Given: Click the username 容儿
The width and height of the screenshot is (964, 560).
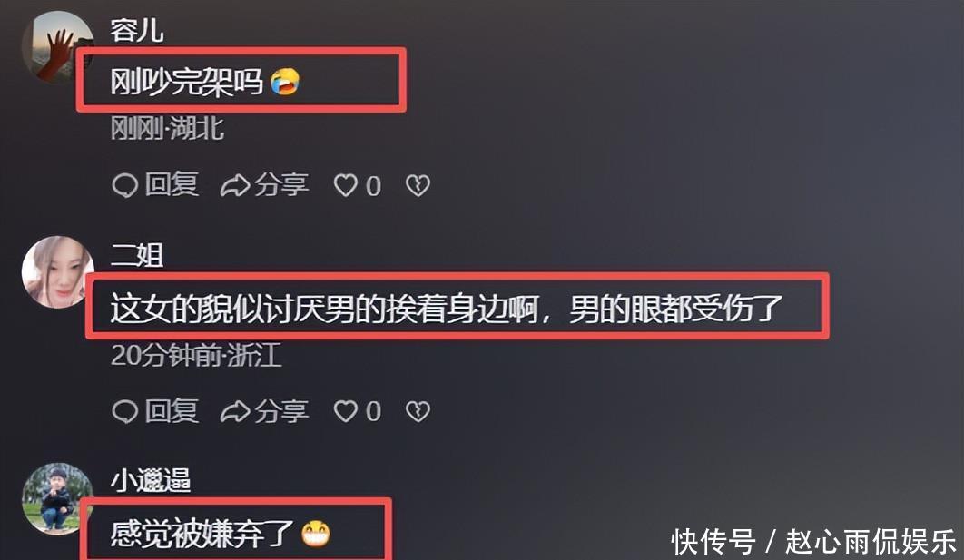Looking at the screenshot, I should (136, 30).
